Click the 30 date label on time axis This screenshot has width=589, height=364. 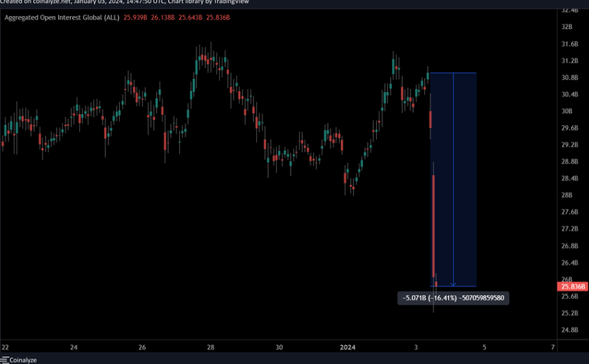(279, 347)
